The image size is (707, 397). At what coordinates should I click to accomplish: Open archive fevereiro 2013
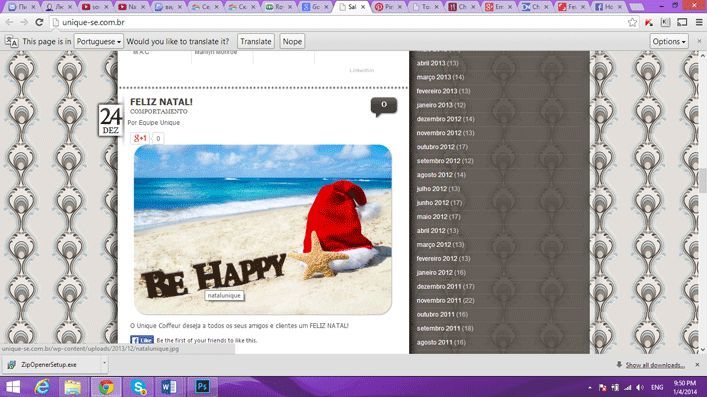pos(443,91)
